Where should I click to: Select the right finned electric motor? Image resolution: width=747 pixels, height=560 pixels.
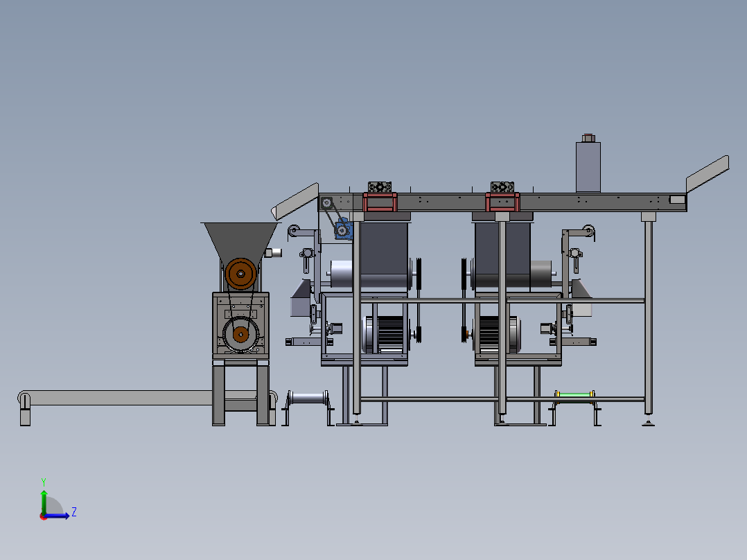[x=498, y=334]
